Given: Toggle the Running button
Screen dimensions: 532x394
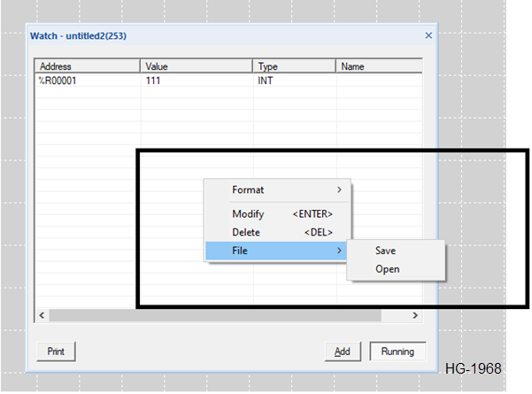Looking at the screenshot, I should coord(397,352).
